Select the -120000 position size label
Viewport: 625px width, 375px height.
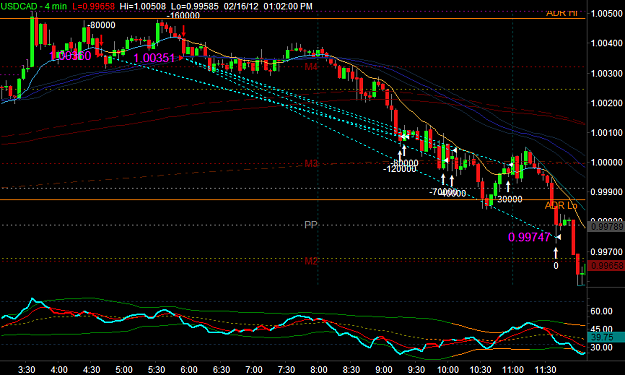[400, 169]
